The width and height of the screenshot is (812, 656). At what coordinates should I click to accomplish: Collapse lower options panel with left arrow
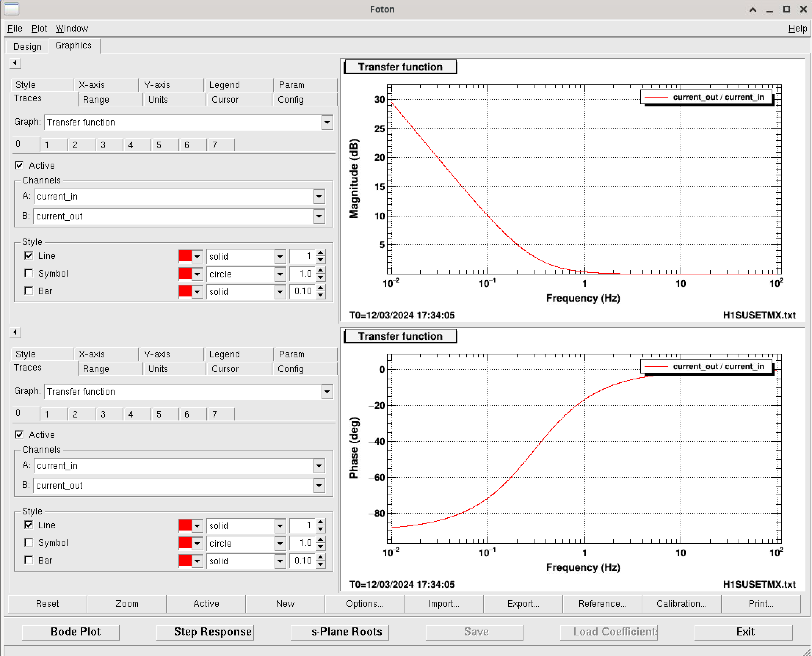pyautogui.click(x=15, y=332)
